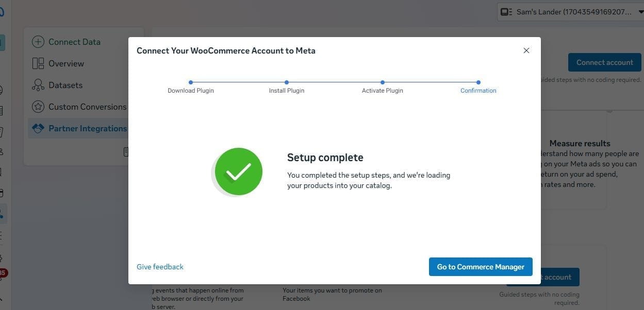This screenshot has height=310, width=644.
Task: Click the Install Plugin step label
Action: point(287,91)
